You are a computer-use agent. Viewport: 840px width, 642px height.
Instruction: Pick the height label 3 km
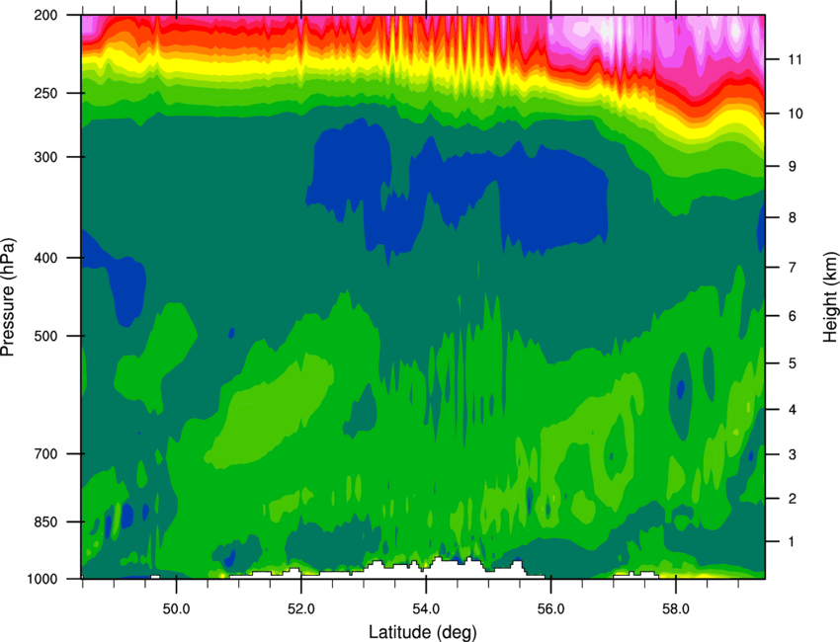[x=793, y=454]
